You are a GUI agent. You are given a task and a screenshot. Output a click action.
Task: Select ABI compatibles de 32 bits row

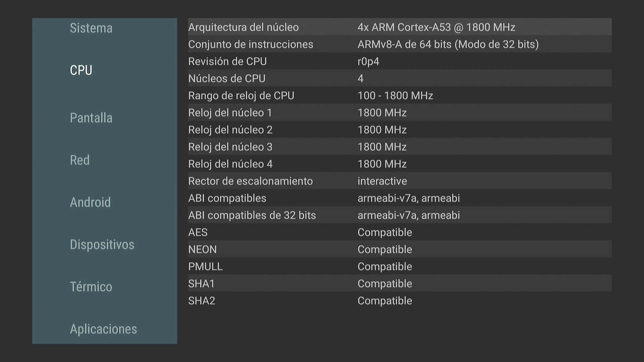point(399,215)
